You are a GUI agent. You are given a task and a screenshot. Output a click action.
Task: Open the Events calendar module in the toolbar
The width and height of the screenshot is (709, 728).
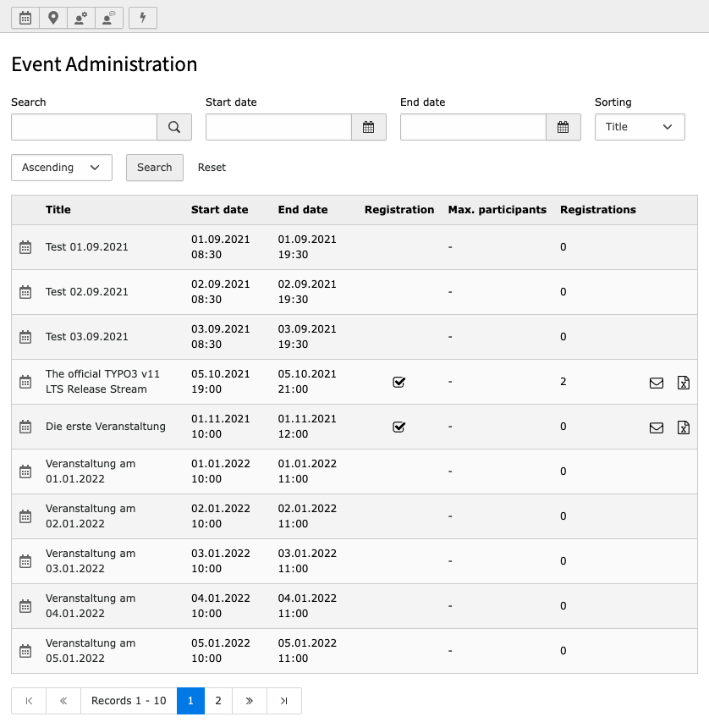[x=25, y=17]
